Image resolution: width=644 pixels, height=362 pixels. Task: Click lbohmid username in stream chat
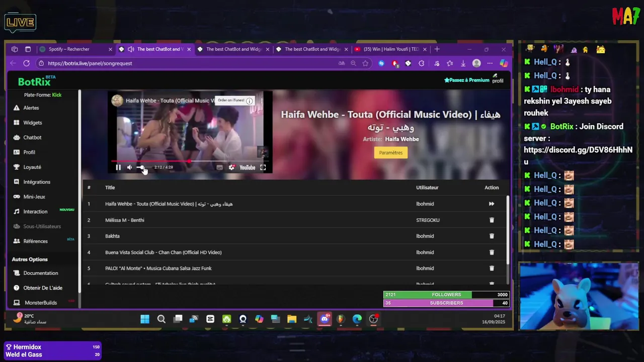[564, 89]
